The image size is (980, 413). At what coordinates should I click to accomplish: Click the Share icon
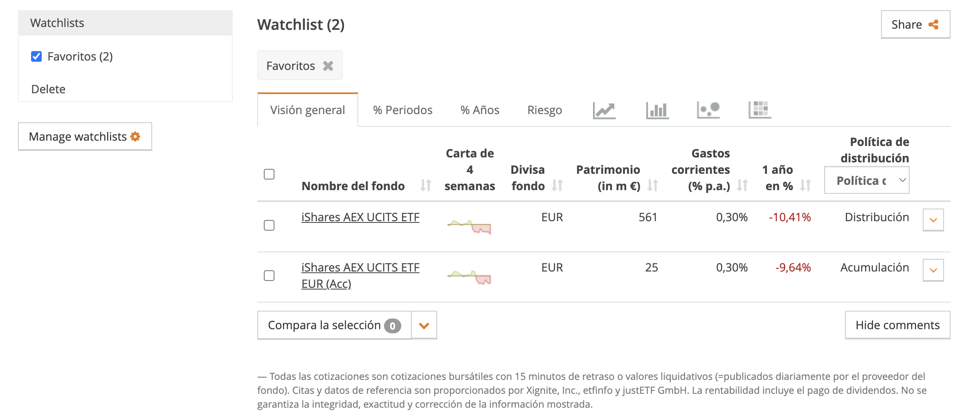934,25
